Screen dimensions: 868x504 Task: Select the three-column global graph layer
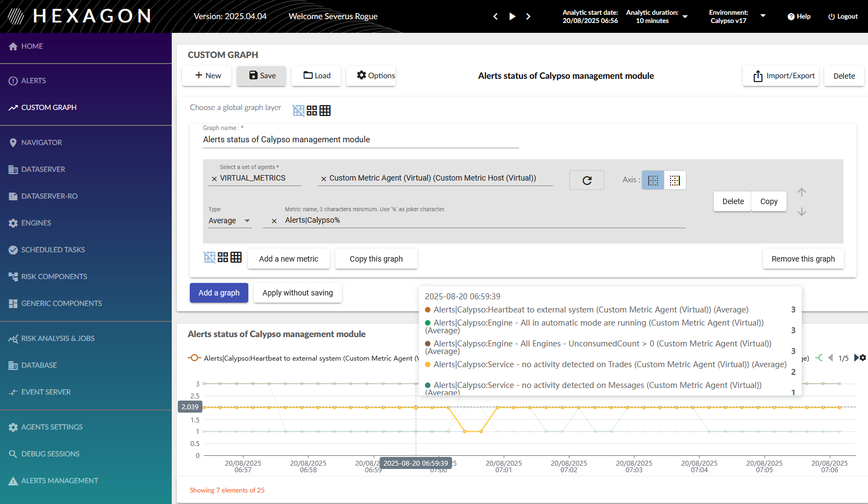325,111
